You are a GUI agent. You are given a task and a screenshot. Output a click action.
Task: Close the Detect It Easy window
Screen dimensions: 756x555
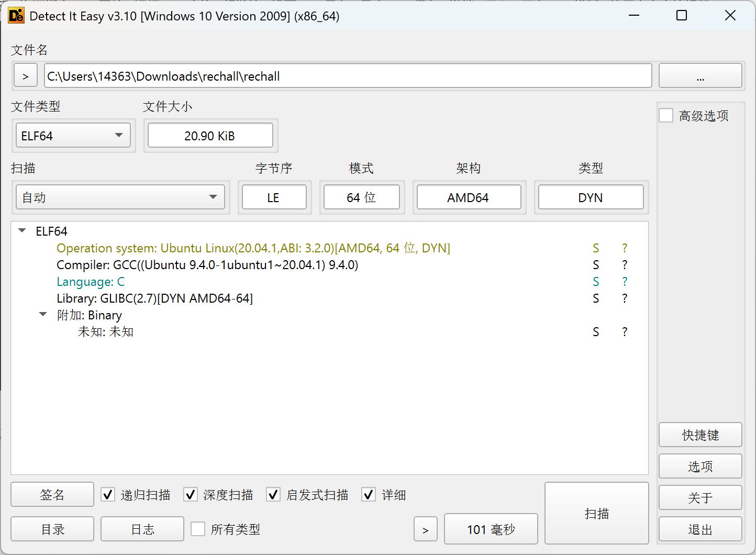730,16
